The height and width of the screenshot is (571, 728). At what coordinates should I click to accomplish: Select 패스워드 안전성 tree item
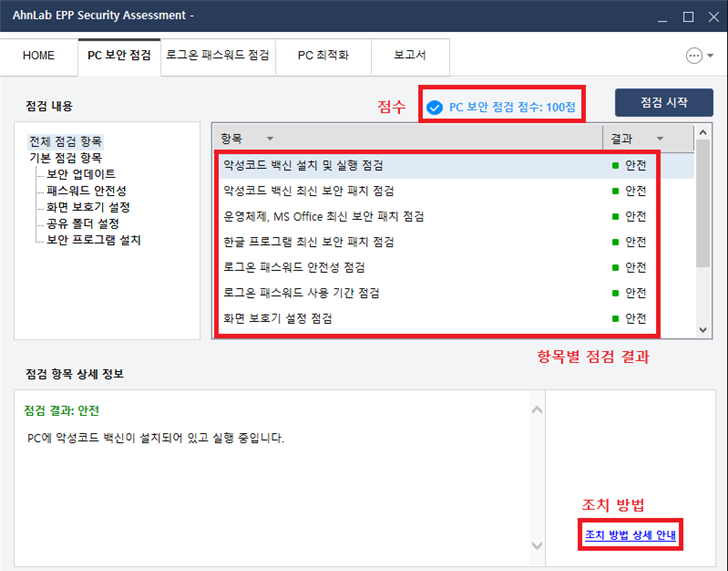[88, 190]
